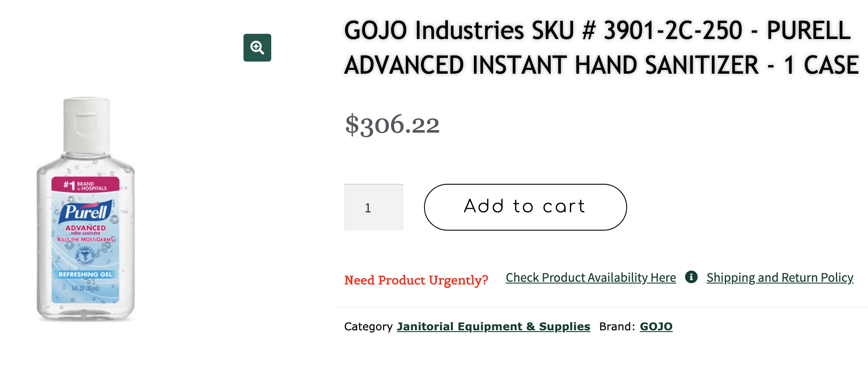Click the Purell bottle product image
868x378 pixels.
click(x=85, y=209)
